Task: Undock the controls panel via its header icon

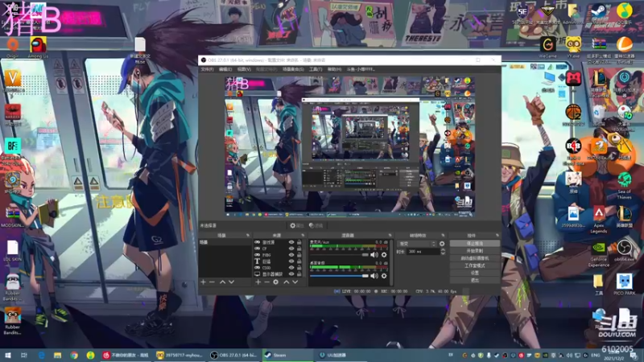Action: [497, 235]
